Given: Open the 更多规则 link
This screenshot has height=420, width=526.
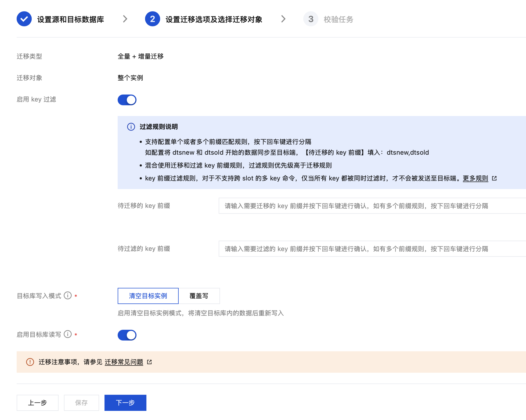Looking at the screenshot, I should click(x=475, y=178).
